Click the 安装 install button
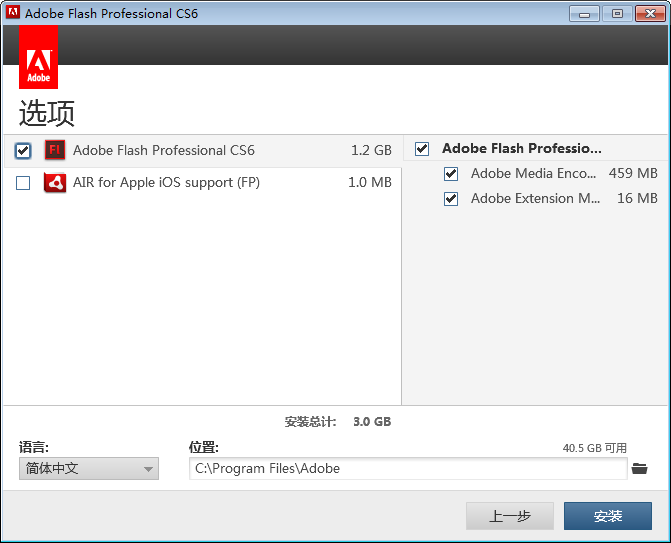The image size is (671, 543). [608, 516]
